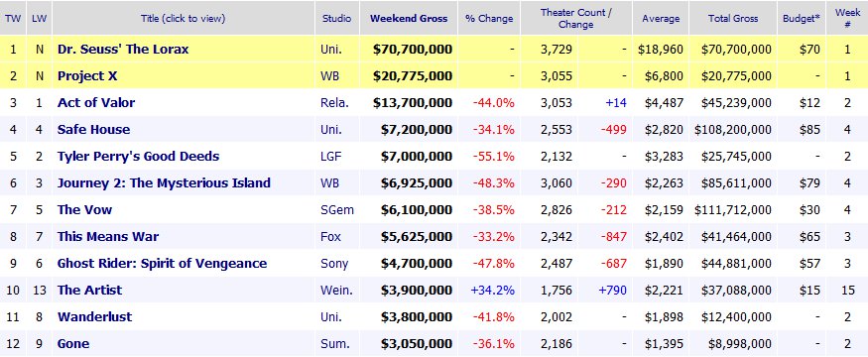The height and width of the screenshot is (357, 868).
Task: Sort by Theater Count / Change header
Action: coord(575,18)
